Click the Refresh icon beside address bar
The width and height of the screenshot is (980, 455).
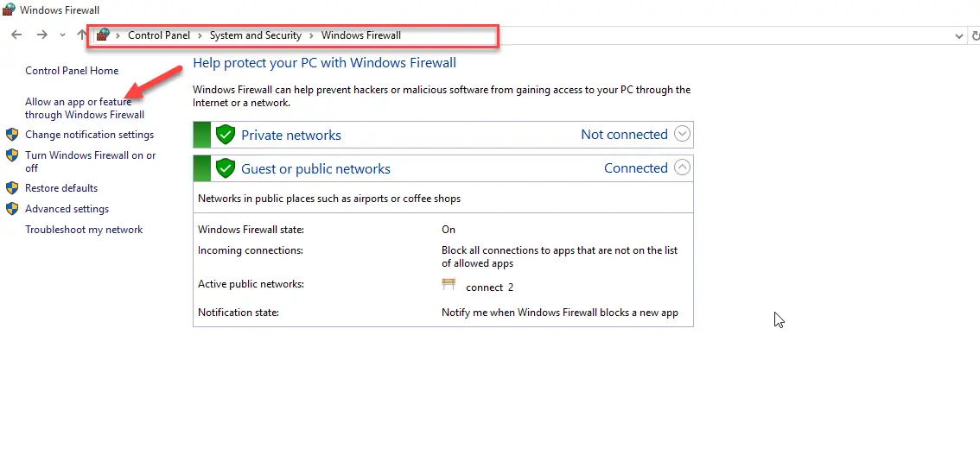coord(976,36)
